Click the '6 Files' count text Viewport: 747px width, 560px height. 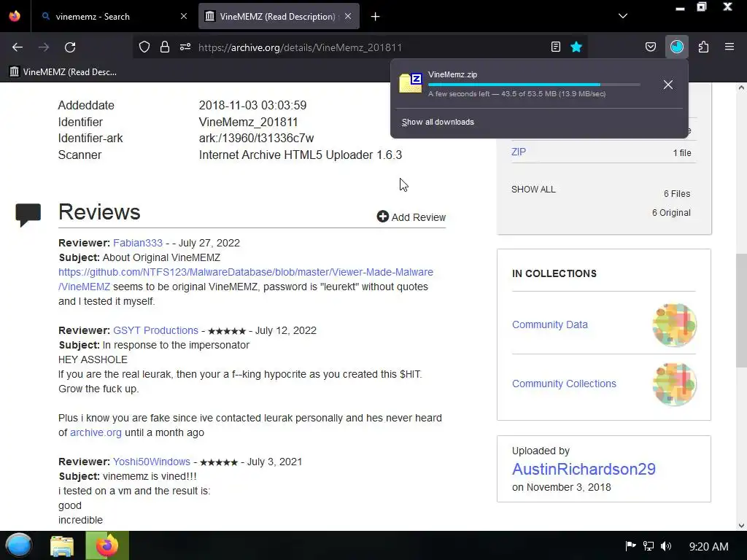677,194
